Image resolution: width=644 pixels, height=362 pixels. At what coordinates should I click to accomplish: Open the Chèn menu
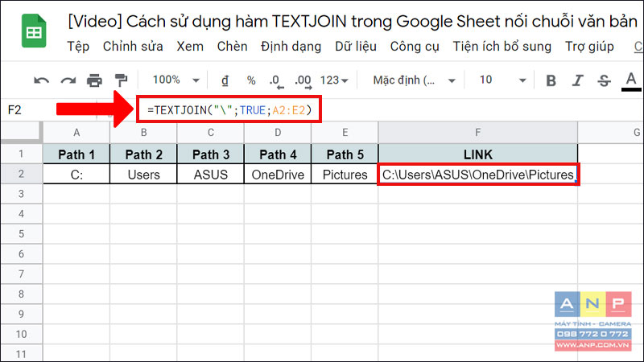232,47
